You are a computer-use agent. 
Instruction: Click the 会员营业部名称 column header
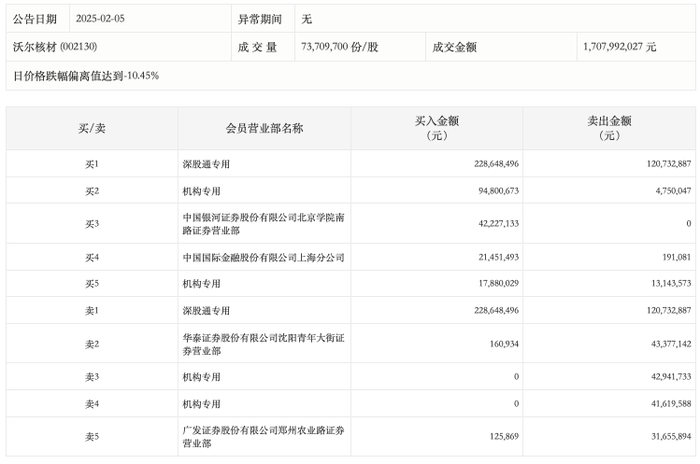click(x=264, y=129)
